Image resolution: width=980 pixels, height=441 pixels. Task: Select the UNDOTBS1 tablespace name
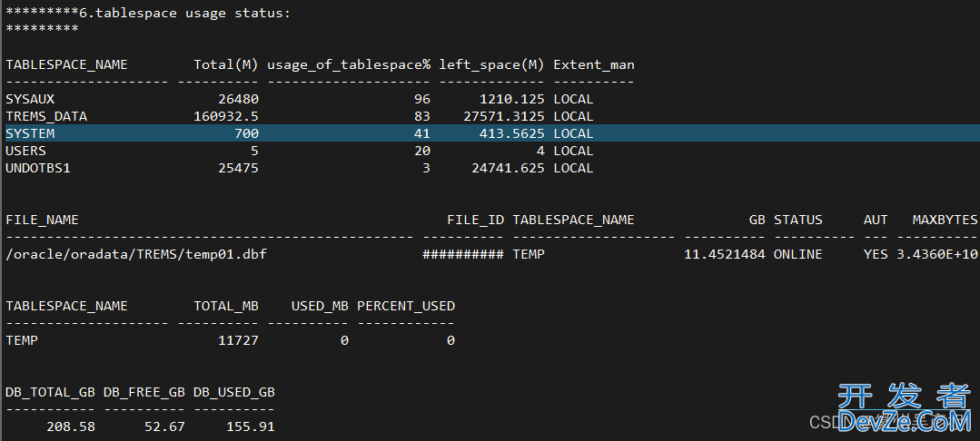(38, 168)
